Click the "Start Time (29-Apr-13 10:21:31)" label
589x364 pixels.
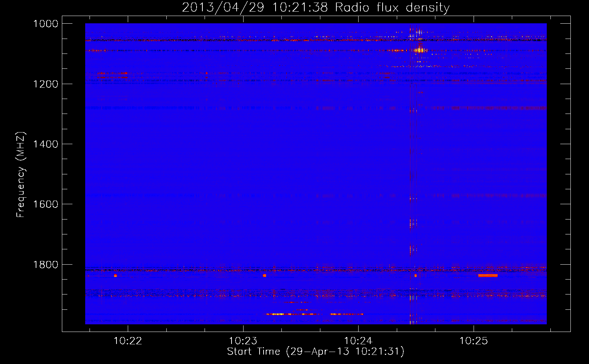[x=316, y=352]
